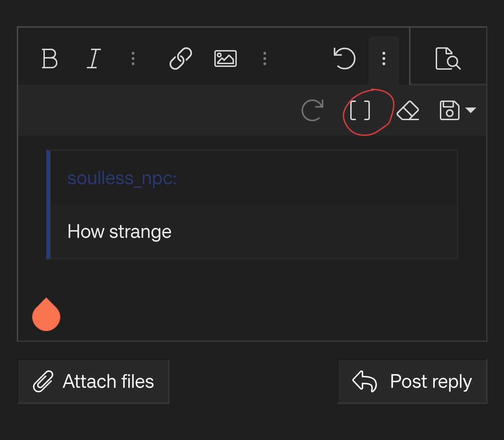Expand the save options dropdown arrow

[x=470, y=111]
